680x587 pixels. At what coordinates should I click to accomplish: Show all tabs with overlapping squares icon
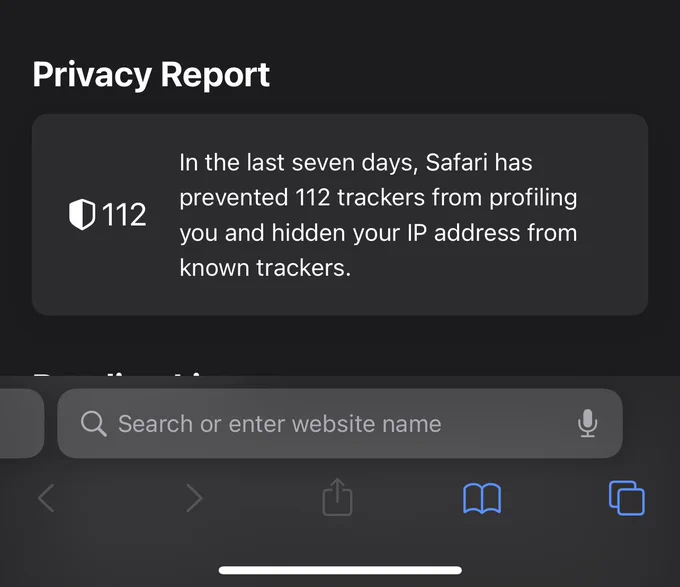tap(627, 498)
